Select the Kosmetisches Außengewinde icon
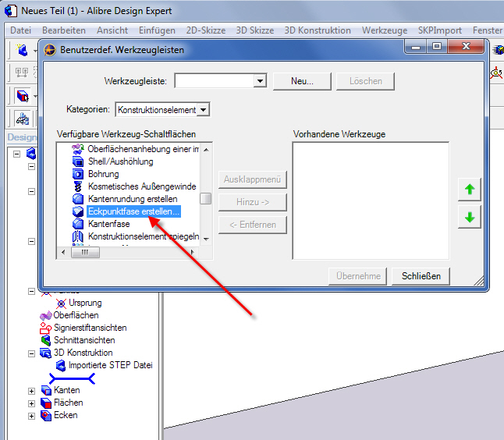504x440 pixels. (x=78, y=186)
